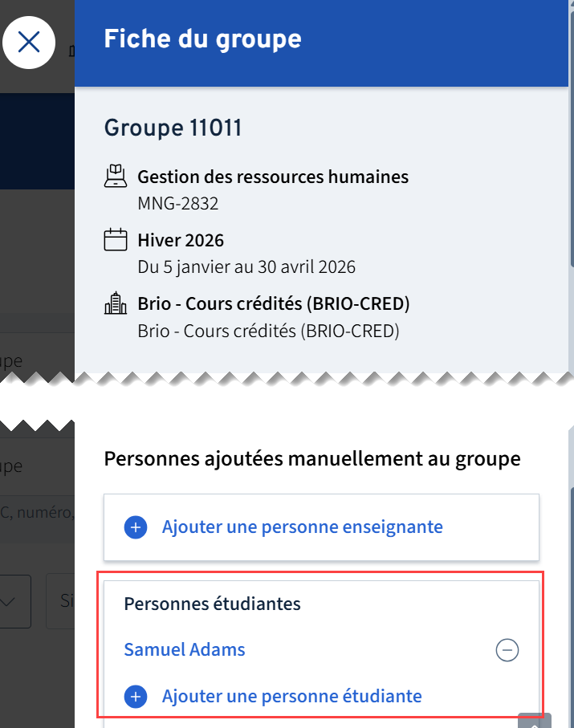
Task: Open Samuel Adams' profile link
Action: pyautogui.click(x=185, y=650)
